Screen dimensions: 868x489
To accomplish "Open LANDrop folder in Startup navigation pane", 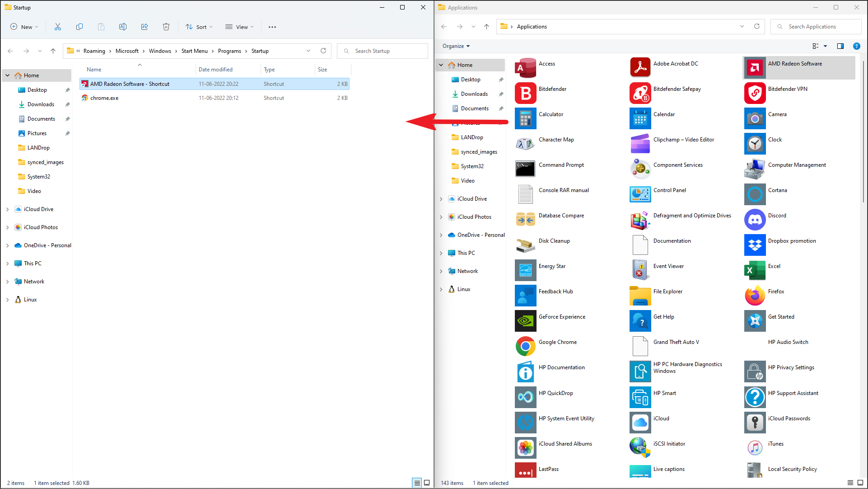I will [x=38, y=148].
